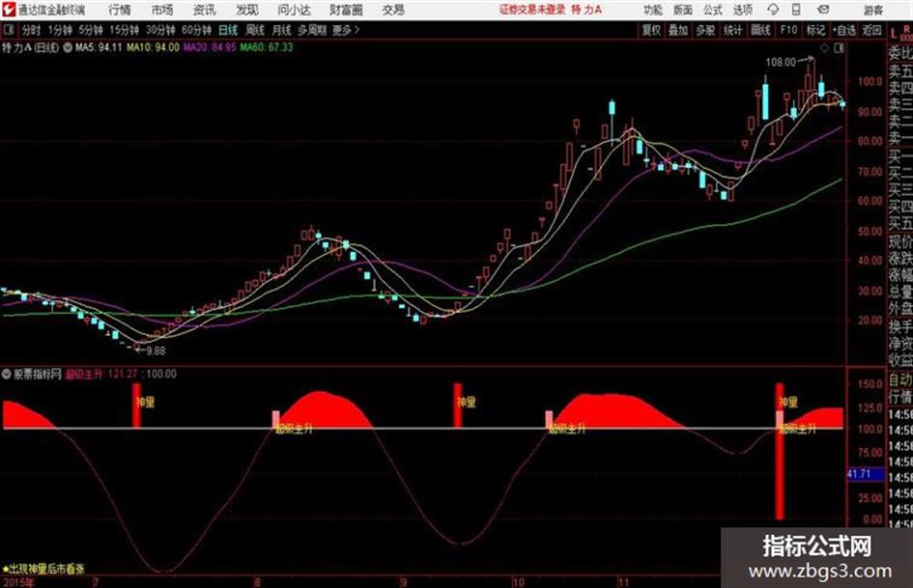This screenshot has height=588, width=913.
Task: Click the mobile phone icon
Action: (796, 10)
